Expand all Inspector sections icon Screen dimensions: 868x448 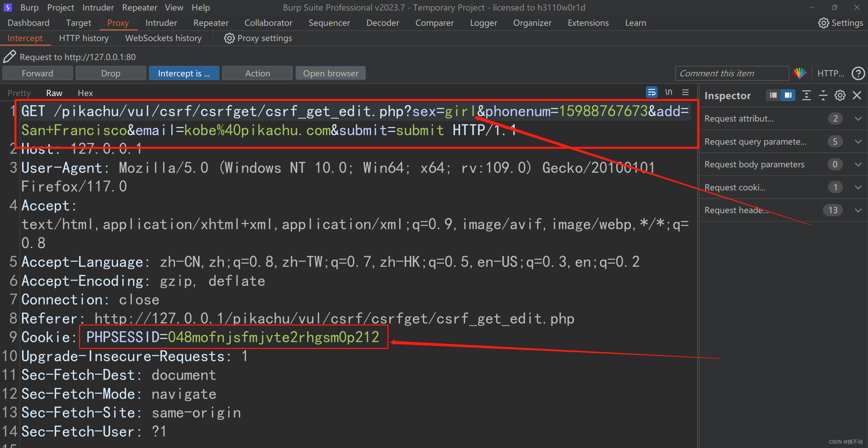806,95
